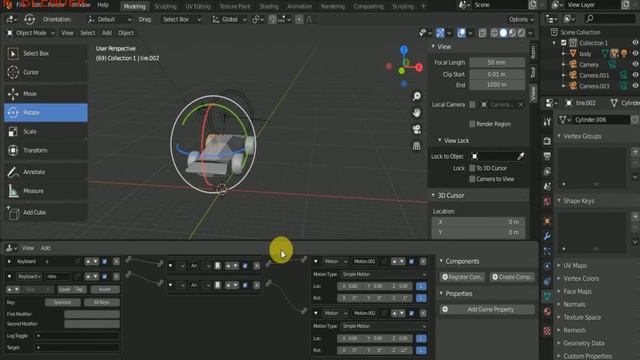Pick the Scale tool

click(x=46, y=131)
